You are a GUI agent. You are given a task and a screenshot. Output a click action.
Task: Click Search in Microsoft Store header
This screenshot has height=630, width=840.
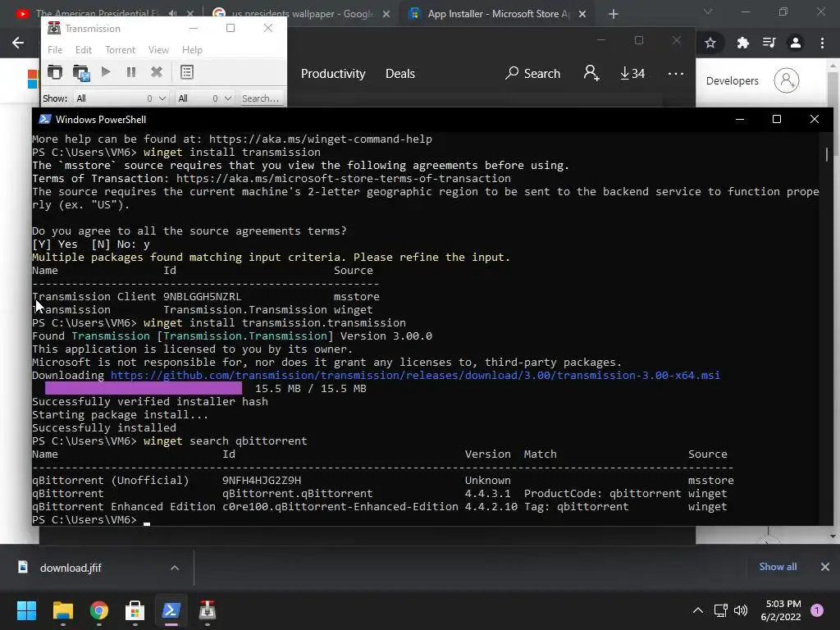pyautogui.click(x=532, y=73)
